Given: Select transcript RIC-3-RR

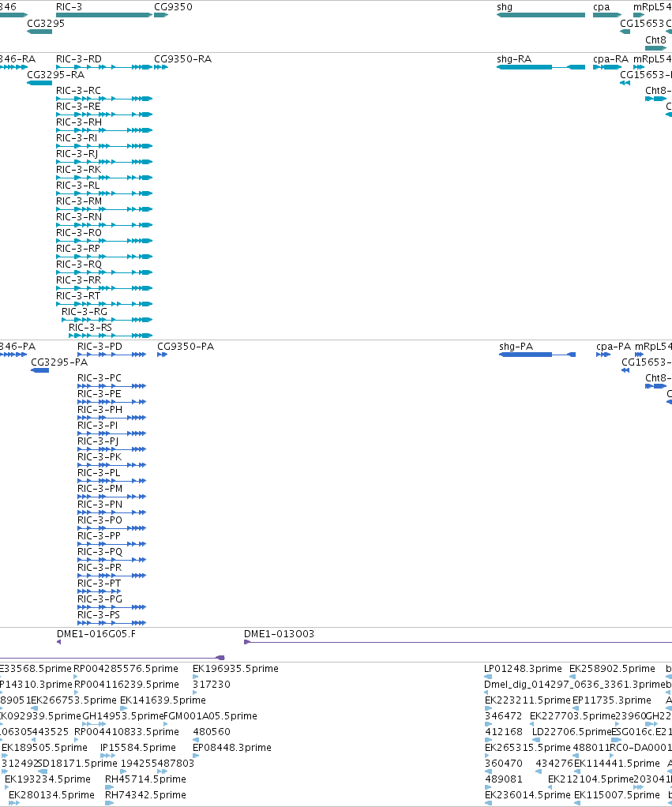Looking at the screenshot, I should [x=79, y=280].
